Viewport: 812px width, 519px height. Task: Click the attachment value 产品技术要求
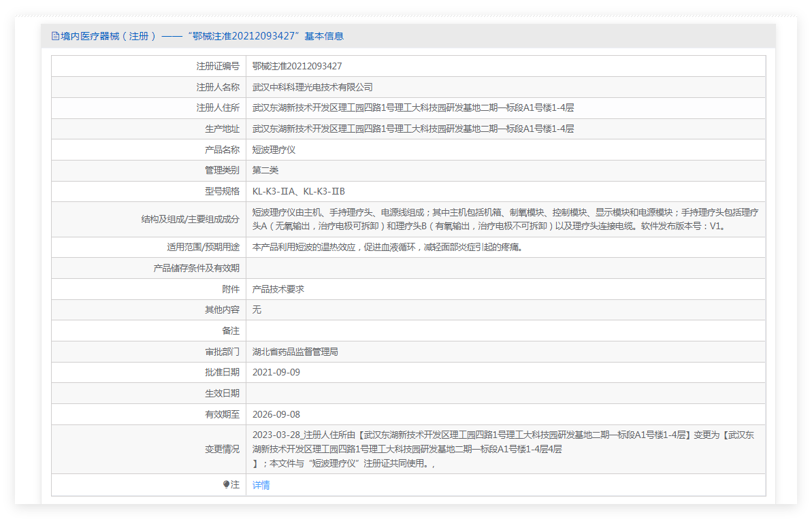point(278,289)
